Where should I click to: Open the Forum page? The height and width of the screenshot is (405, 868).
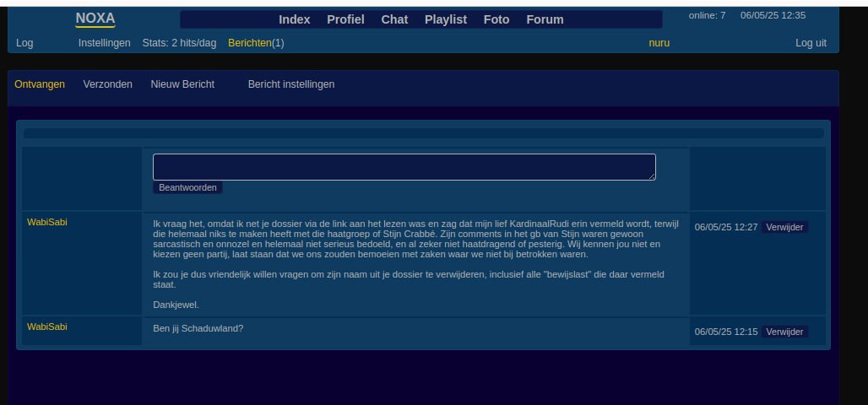(545, 19)
